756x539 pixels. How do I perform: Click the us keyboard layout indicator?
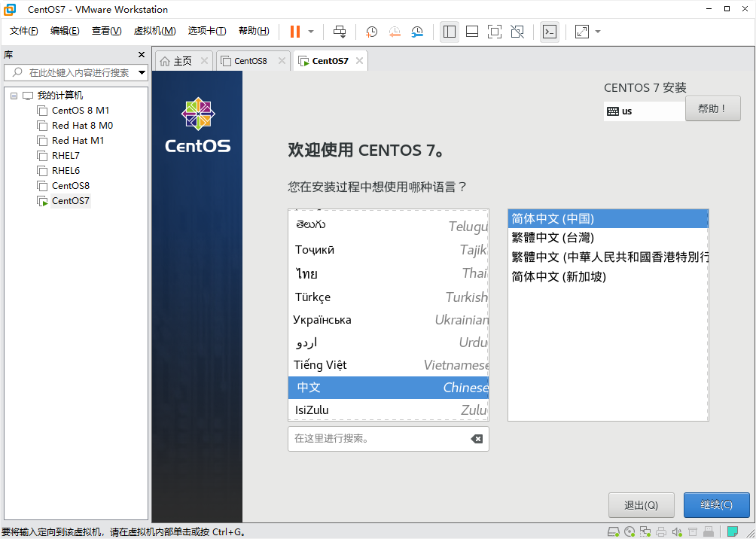[644, 111]
